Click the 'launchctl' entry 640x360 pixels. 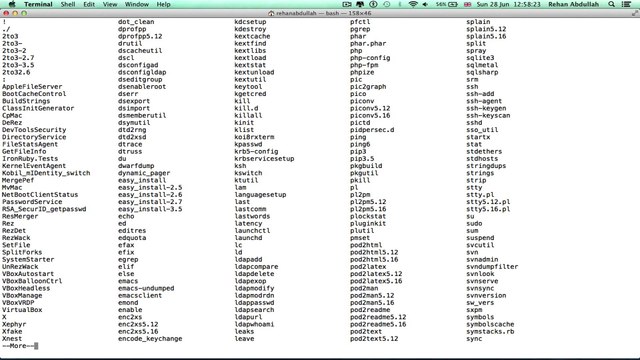252,231
